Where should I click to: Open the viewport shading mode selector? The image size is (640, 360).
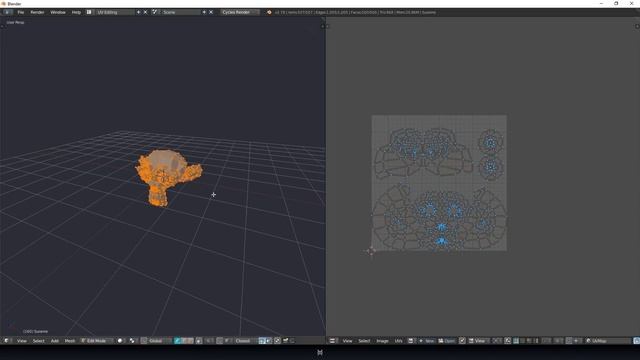pyautogui.click(x=120, y=341)
